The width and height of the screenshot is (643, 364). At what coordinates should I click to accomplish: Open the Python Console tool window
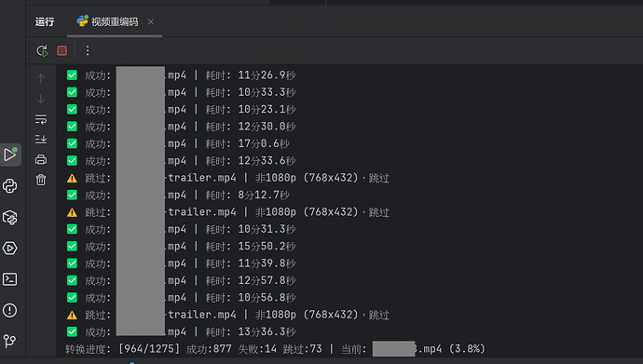click(x=10, y=186)
